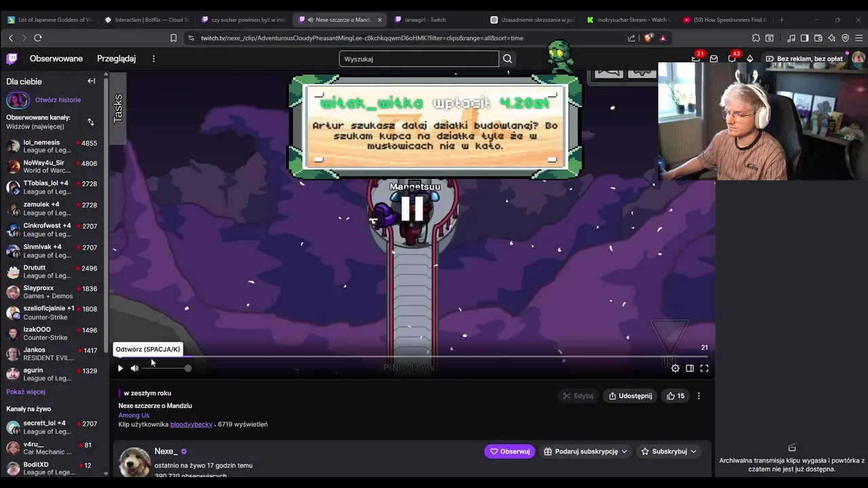The height and width of the screenshot is (488, 868).
Task: Click the Nexe_ channel avatar thumbnail
Action: (x=134, y=462)
